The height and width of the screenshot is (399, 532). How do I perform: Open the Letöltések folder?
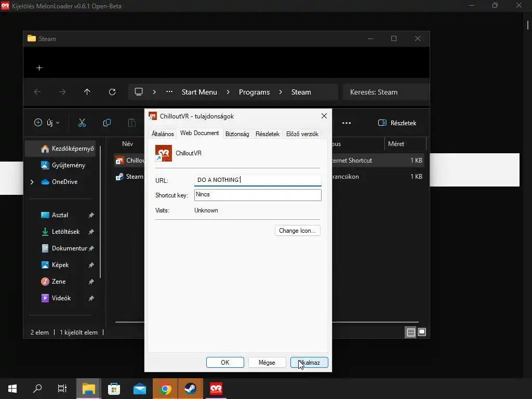(61, 232)
